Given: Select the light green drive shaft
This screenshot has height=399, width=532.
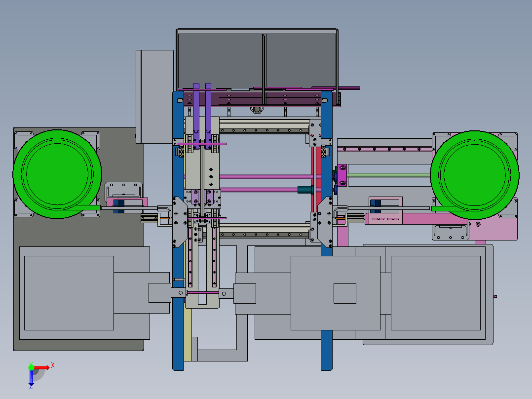Looking at the screenshot, I should tap(388, 175).
